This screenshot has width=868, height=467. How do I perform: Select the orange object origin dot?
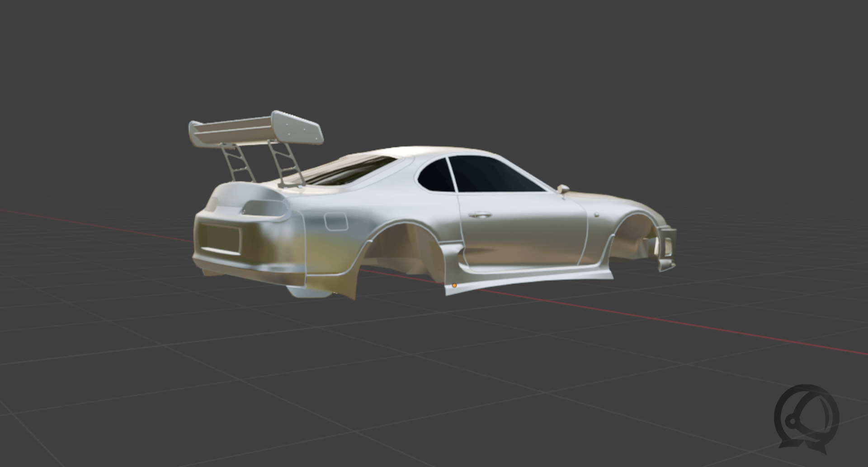pyautogui.click(x=454, y=286)
